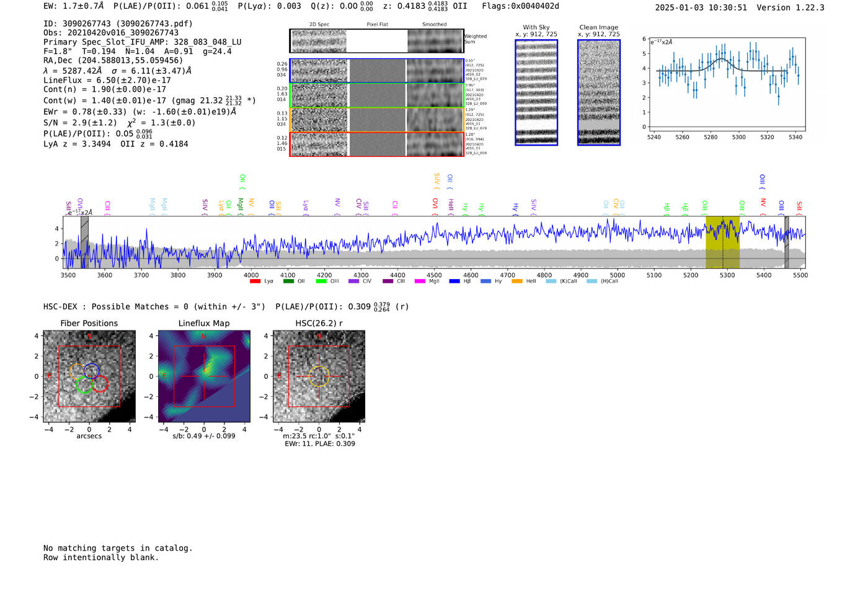Click the Fiber Positions plot title
Viewport: 868px width, 591px height.
pos(89,323)
